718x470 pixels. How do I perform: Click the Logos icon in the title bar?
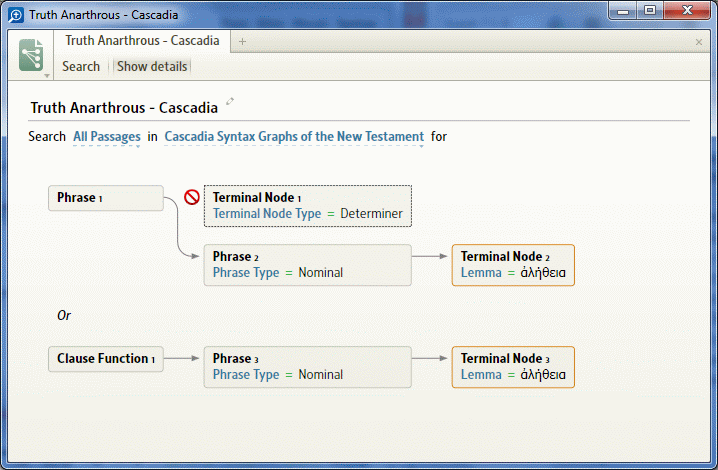16,15
